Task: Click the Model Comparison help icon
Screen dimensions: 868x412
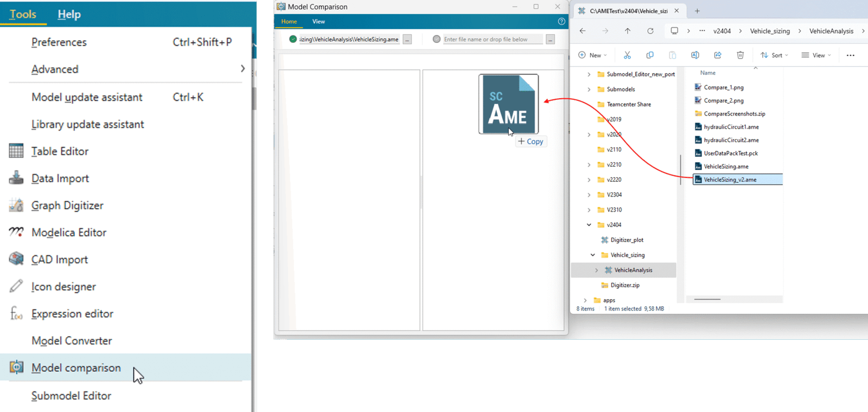Action: pyautogui.click(x=561, y=22)
